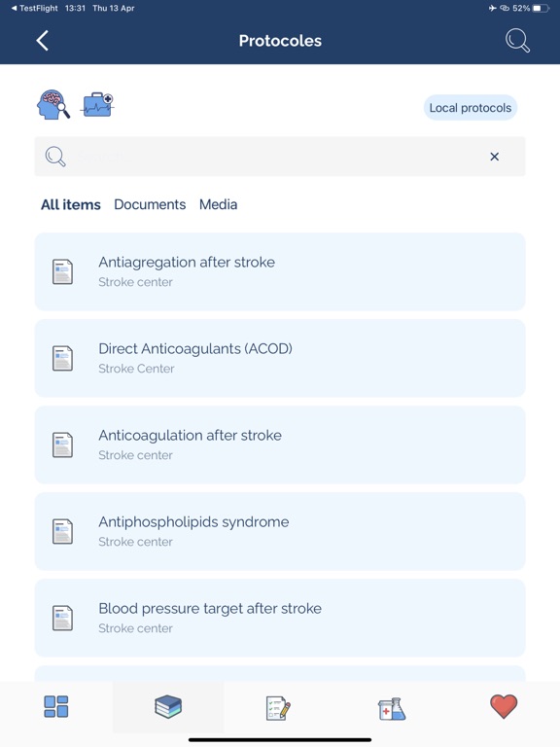This screenshot has height=747, width=560.
Task: Tap document icon of Antiagregation after stroke
Action: point(62,271)
